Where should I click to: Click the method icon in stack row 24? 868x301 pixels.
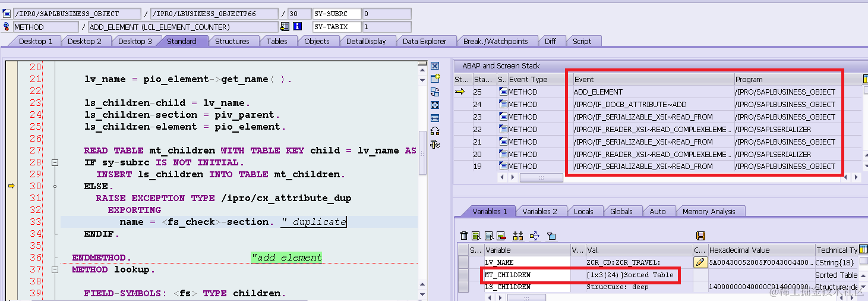coord(503,104)
